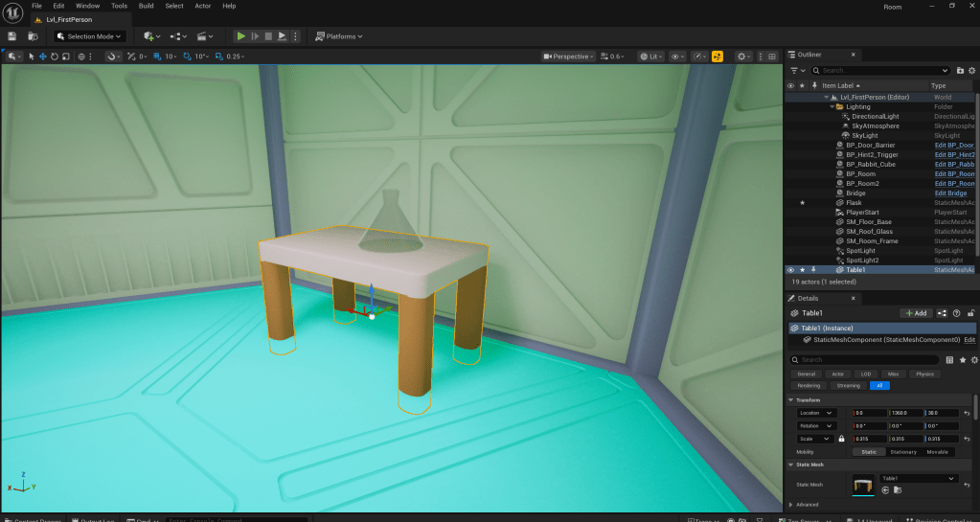Toggle the Scale lock ratio padlock
980x522 pixels.
tap(841, 439)
